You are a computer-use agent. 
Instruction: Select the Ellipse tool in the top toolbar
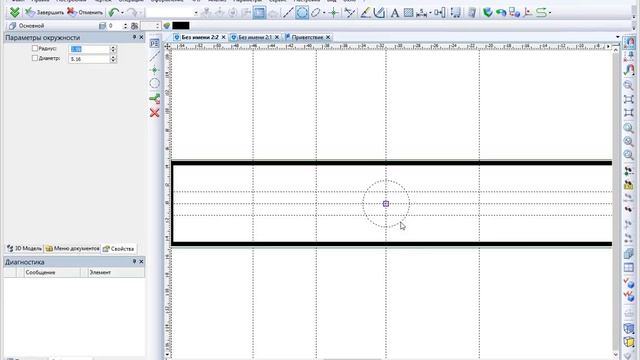(x=316, y=13)
